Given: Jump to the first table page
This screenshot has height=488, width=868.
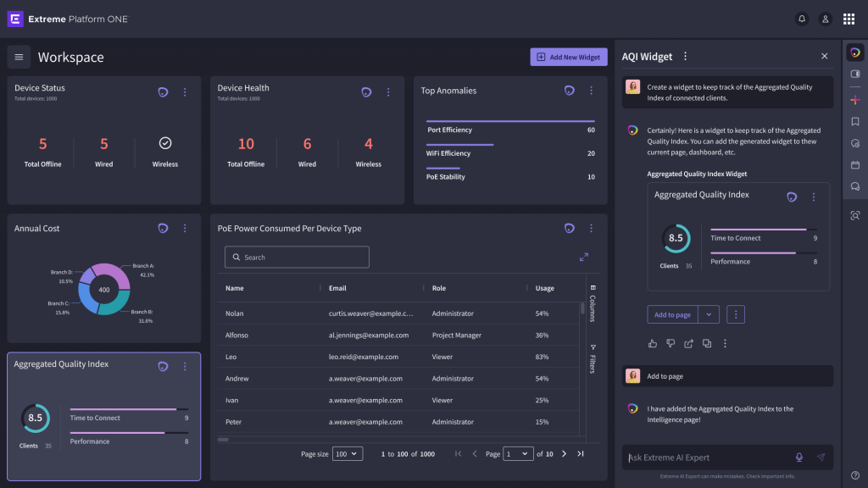Looking at the screenshot, I should click(458, 454).
